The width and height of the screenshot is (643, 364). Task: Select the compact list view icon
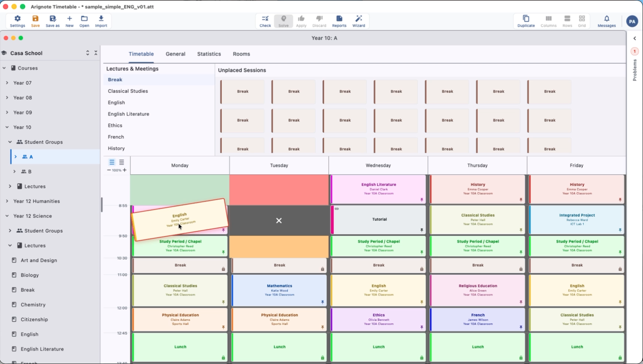[x=112, y=162]
